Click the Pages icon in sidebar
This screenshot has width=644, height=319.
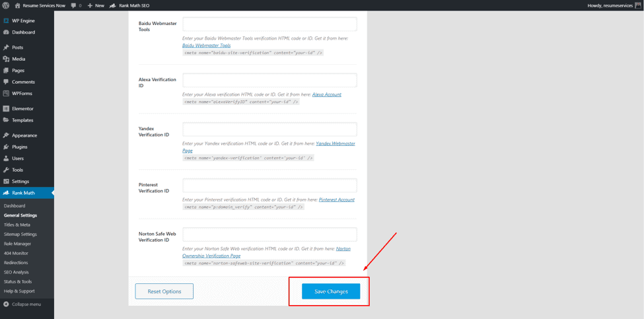pos(6,70)
